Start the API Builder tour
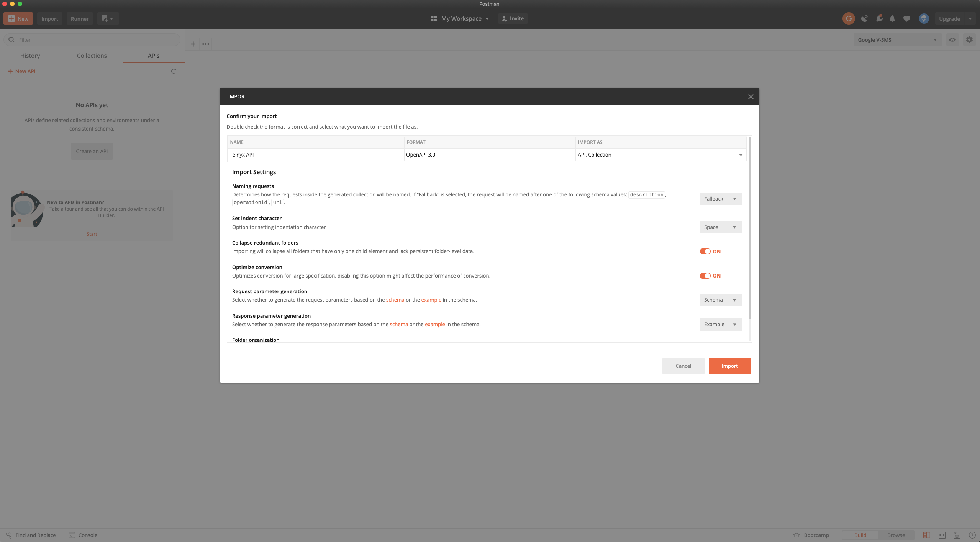The width and height of the screenshot is (980, 542). 92,234
